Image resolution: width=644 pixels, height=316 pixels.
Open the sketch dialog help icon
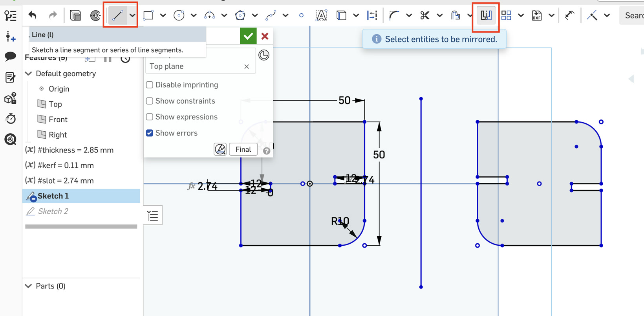[x=267, y=151]
